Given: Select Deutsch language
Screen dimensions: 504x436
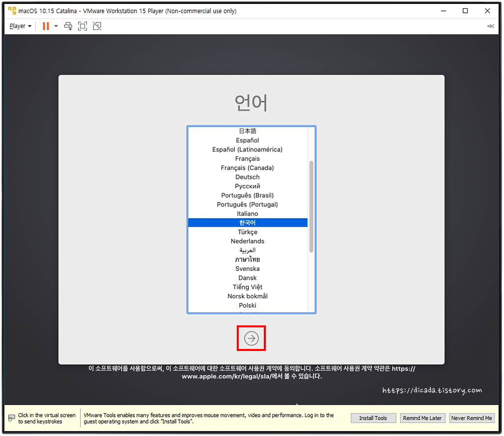Looking at the screenshot, I should (x=248, y=177).
